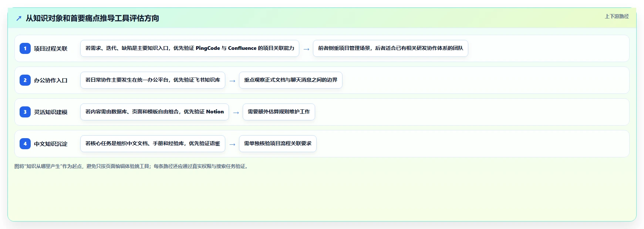Select the 优先验证飞书知识库 condition box
644x229 pixels.
point(153,80)
